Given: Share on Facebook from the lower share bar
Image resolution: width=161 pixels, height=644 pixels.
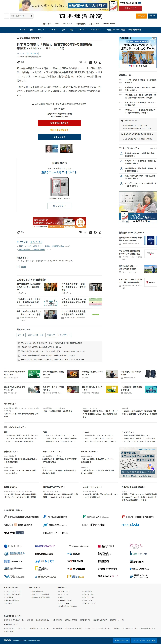Looking at the screenshot, I should tap(95, 232).
